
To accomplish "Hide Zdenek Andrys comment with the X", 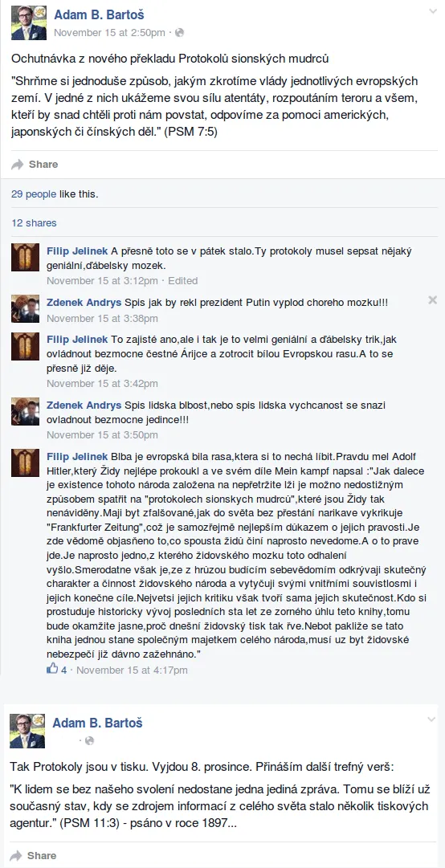I will (433, 300).
